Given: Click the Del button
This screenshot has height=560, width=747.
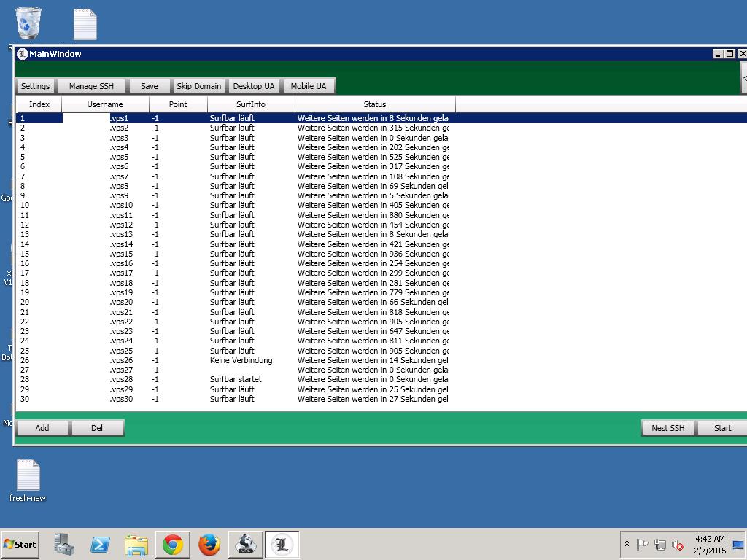Looking at the screenshot, I should pyautogui.click(x=97, y=428).
